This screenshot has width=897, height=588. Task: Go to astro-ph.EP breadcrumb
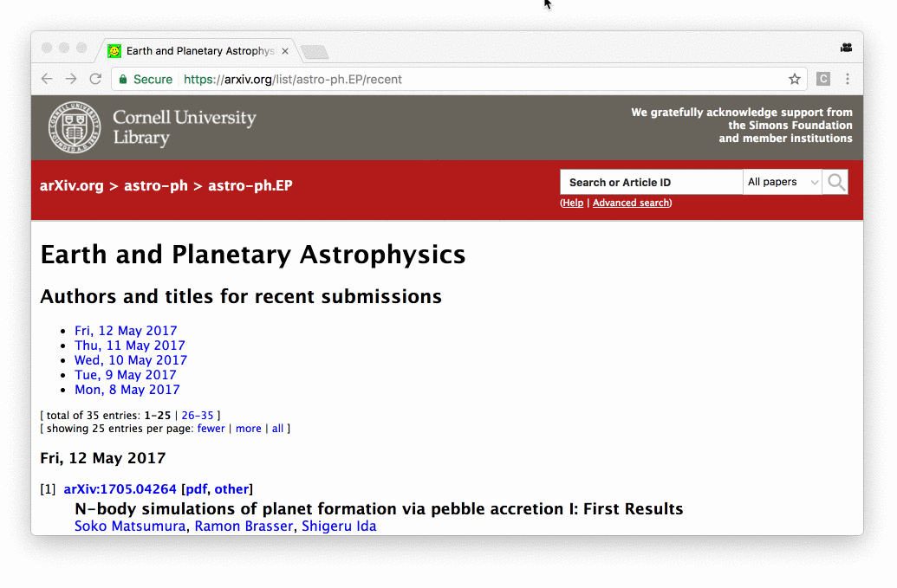[250, 185]
